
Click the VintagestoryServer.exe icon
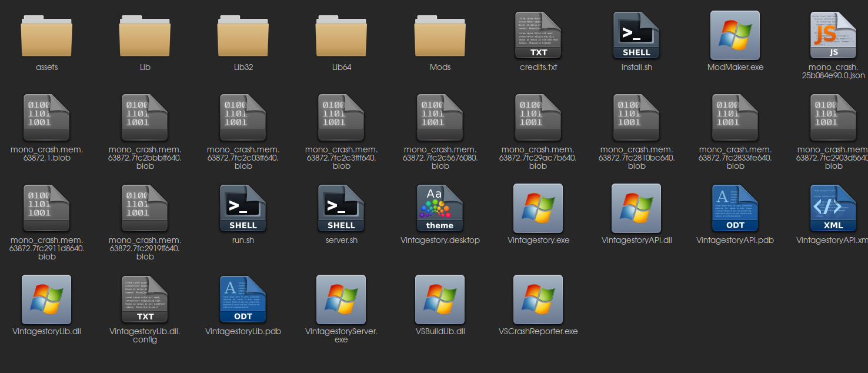pyautogui.click(x=341, y=299)
